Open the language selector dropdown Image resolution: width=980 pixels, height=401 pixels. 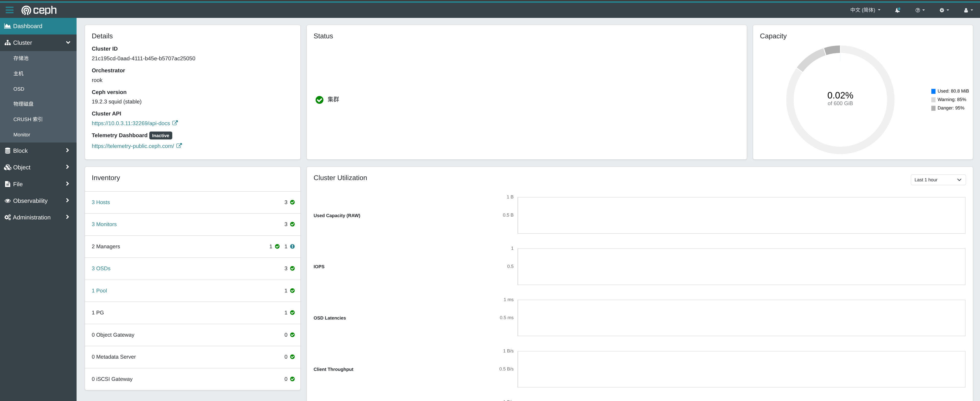[x=865, y=10]
